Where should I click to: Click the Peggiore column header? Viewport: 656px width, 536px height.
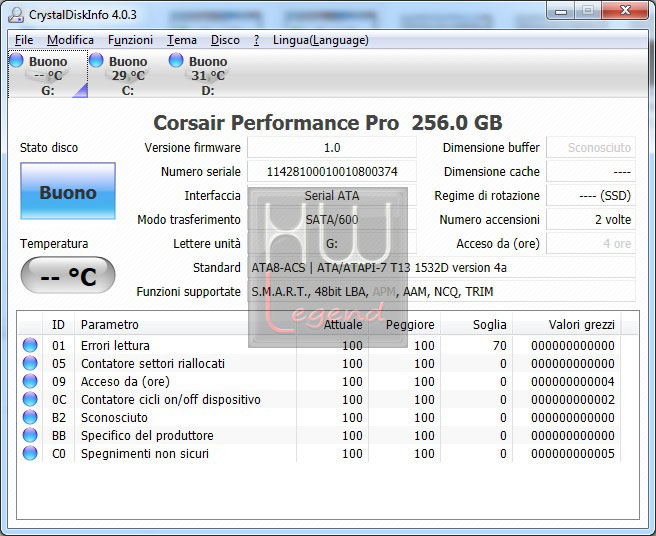[405, 325]
